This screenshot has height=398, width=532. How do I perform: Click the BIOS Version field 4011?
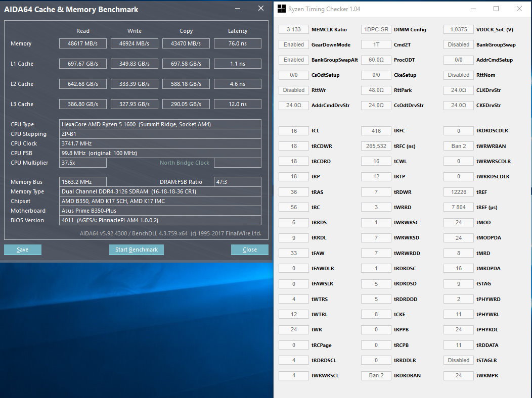pos(160,220)
